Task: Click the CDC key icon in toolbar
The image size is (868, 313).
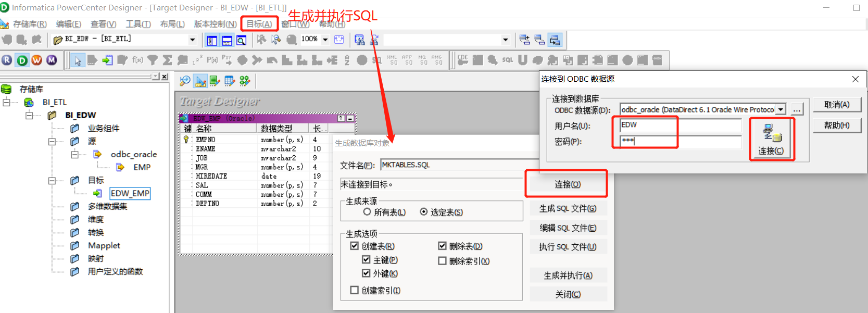Action: (462, 60)
